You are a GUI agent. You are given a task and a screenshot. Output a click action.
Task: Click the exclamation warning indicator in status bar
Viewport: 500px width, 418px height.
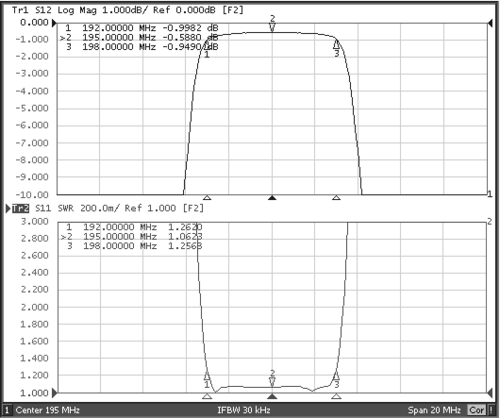click(491, 410)
